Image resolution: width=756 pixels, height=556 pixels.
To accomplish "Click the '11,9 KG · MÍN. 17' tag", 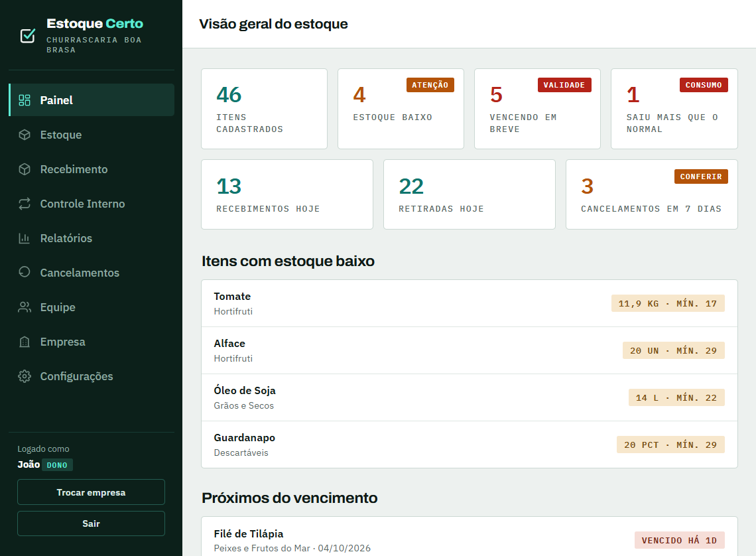I will click(668, 303).
